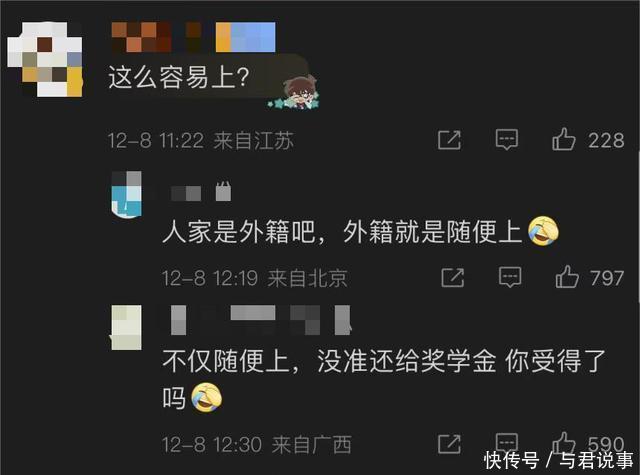
Task: Open replies for the 北京 comment
Action: tap(510, 277)
